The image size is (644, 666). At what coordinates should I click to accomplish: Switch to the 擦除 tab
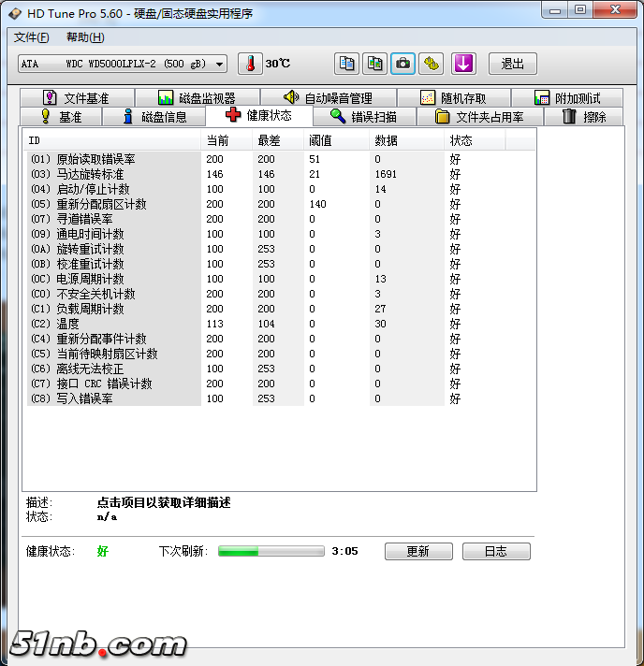(x=584, y=117)
